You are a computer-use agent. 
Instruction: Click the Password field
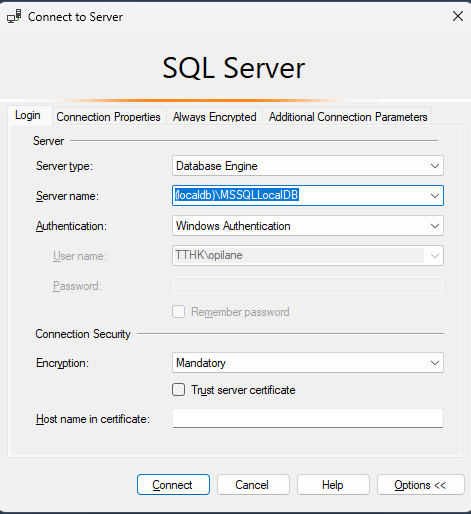(x=308, y=285)
